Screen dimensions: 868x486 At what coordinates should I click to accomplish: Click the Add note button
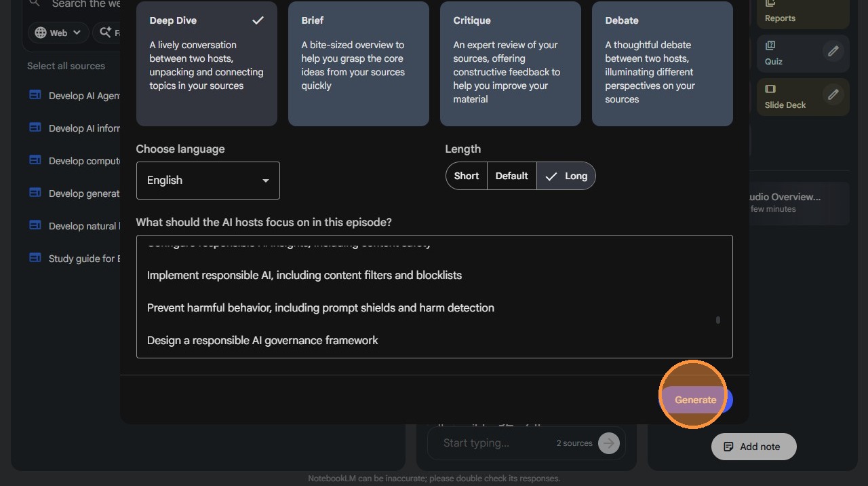point(753,447)
